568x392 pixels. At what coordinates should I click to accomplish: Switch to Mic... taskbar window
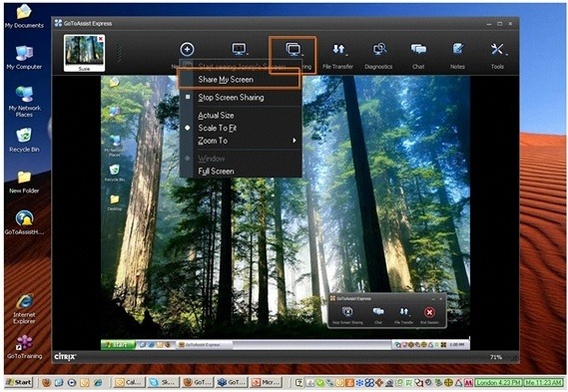[267, 382]
